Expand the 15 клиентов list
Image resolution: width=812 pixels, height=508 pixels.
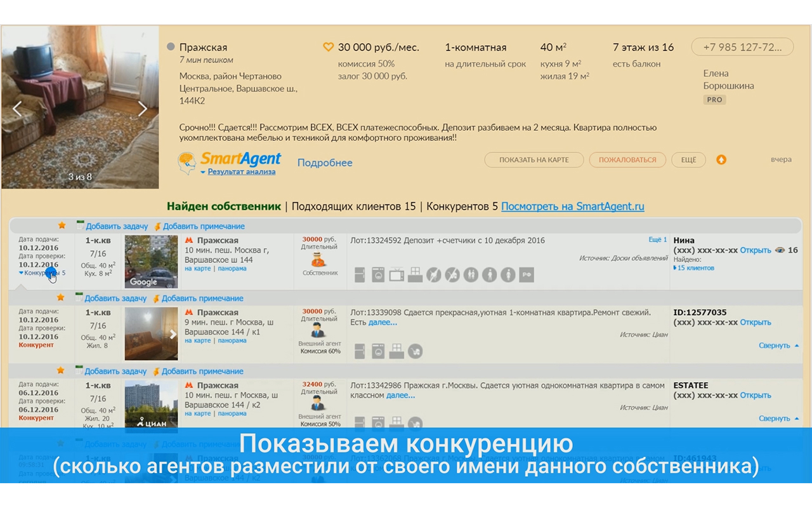pos(693,268)
